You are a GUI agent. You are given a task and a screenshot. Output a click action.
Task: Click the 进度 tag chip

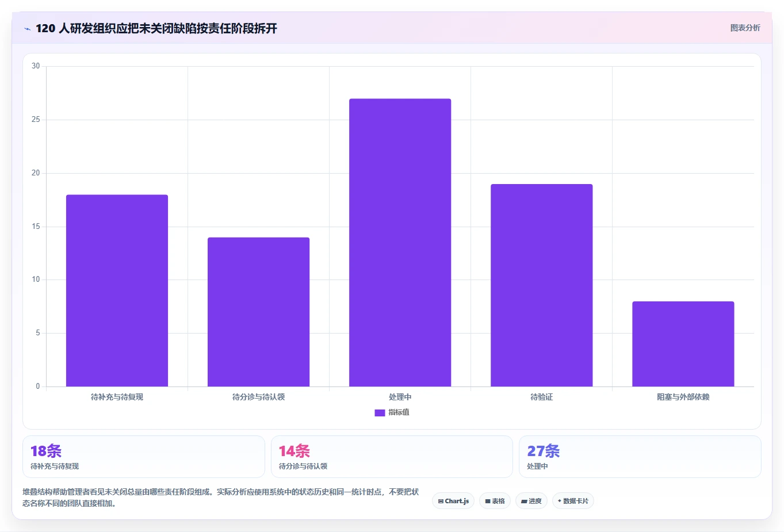(531, 501)
